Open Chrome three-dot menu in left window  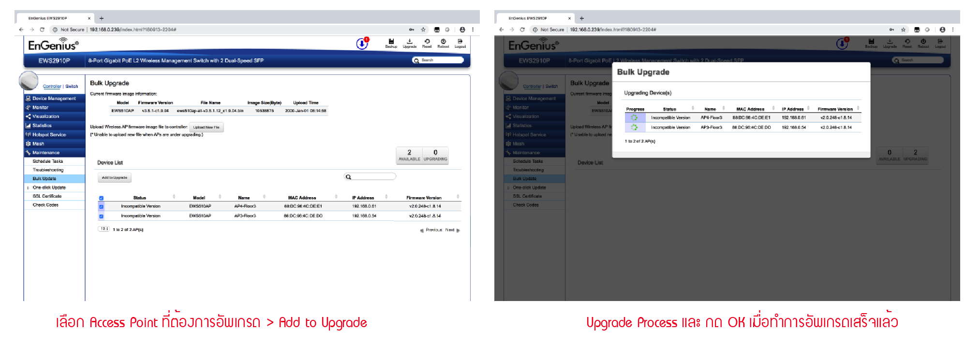(x=473, y=29)
